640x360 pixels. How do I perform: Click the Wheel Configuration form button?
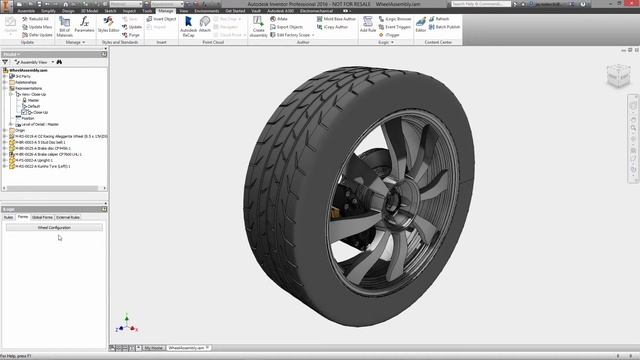[54, 228]
